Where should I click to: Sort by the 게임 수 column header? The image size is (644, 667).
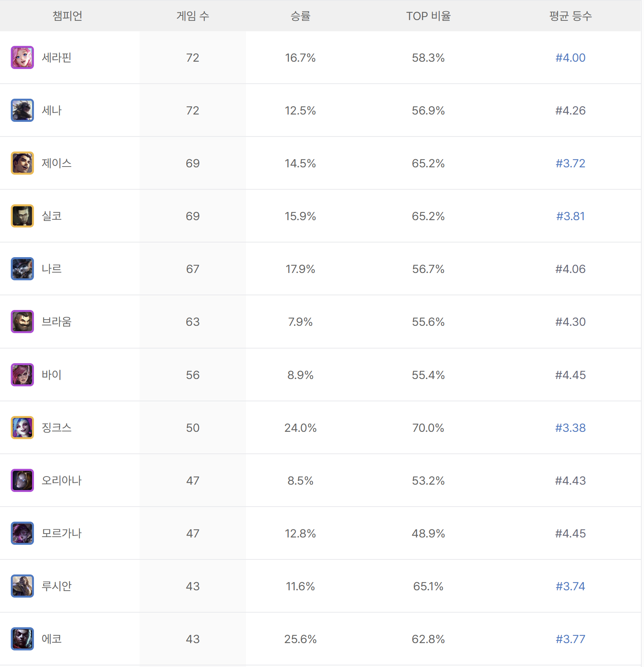click(x=193, y=16)
